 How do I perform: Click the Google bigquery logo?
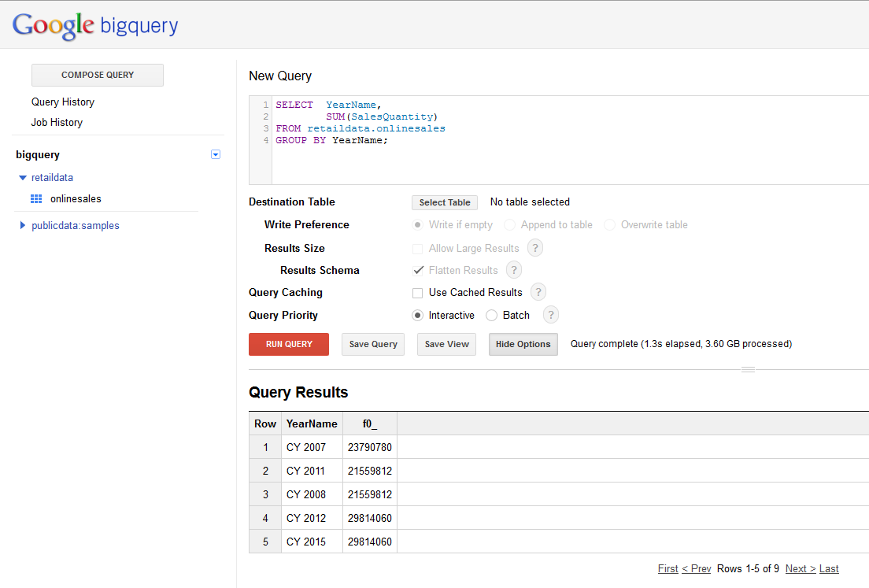[x=94, y=24]
